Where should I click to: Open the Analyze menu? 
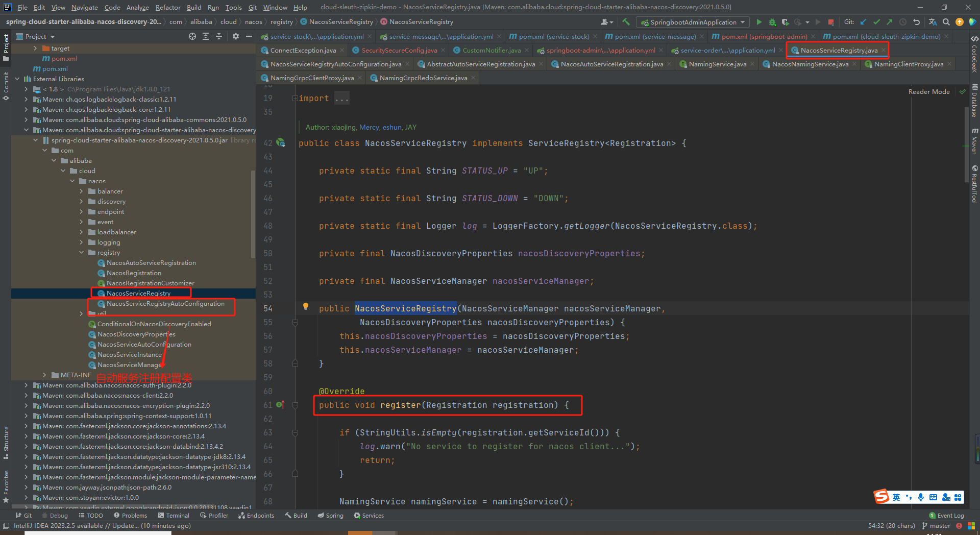pyautogui.click(x=137, y=7)
